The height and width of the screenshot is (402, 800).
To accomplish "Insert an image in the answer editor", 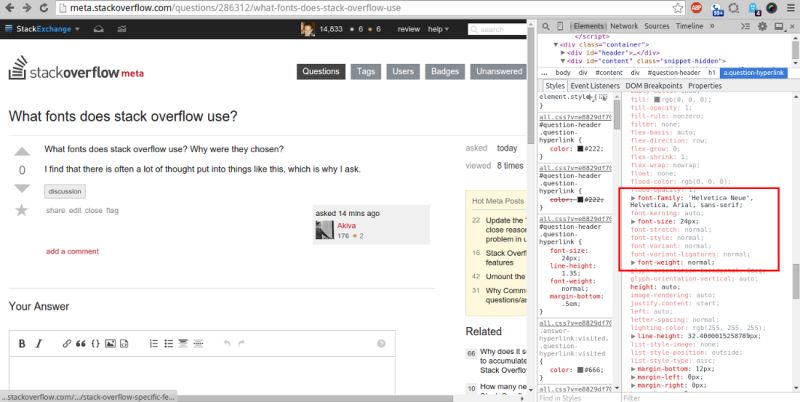I will pyautogui.click(x=110, y=343).
